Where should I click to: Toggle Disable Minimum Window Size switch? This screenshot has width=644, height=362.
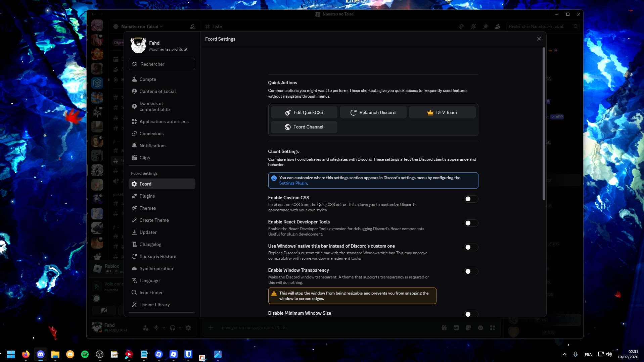coord(471,314)
